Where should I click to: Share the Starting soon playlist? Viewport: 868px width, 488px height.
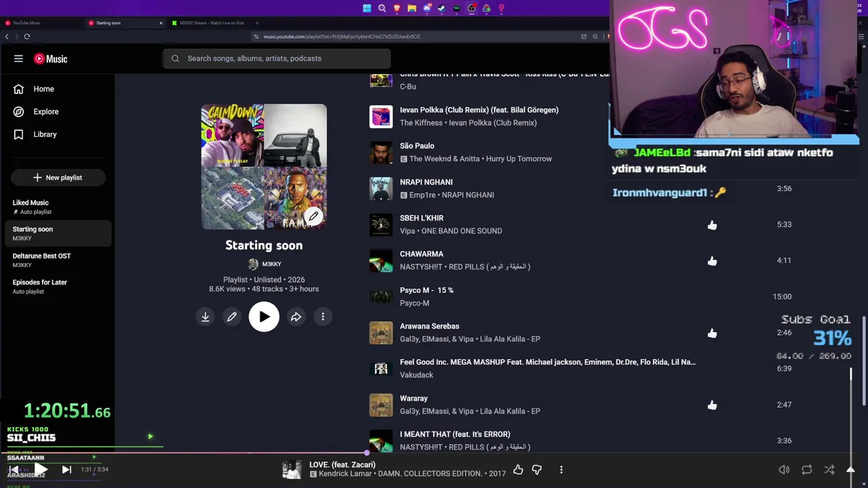296,317
